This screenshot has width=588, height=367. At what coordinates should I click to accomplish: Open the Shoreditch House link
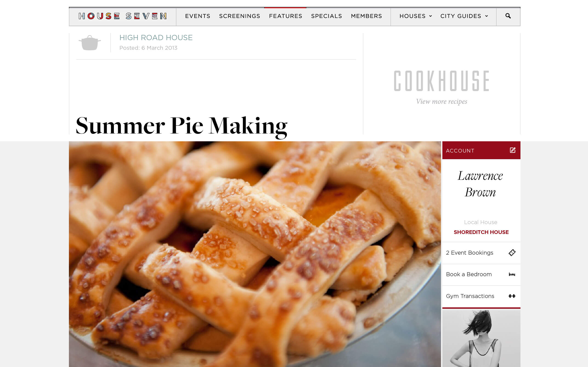(x=481, y=232)
